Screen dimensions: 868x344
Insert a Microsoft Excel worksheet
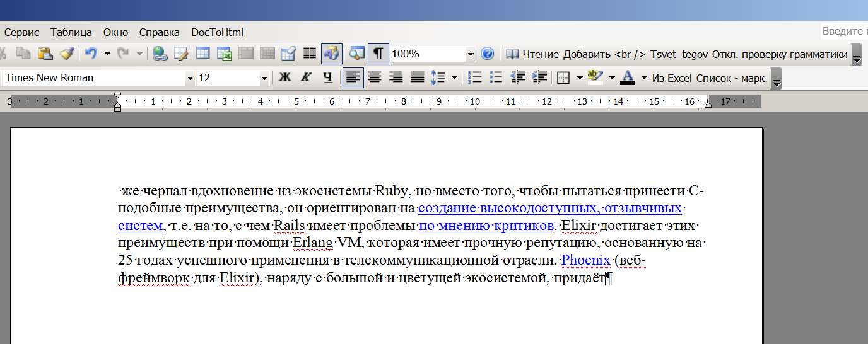[225, 54]
